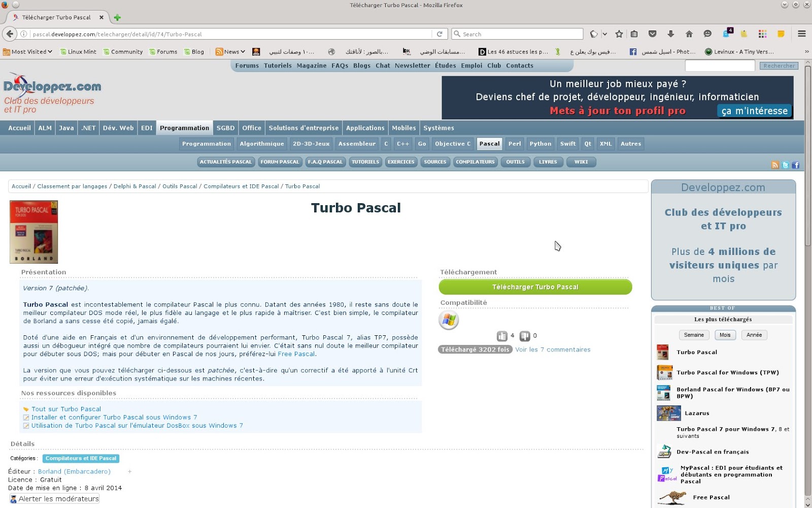Select the Pascal language tab
The image size is (812, 508).
click(x=490, y=144)
